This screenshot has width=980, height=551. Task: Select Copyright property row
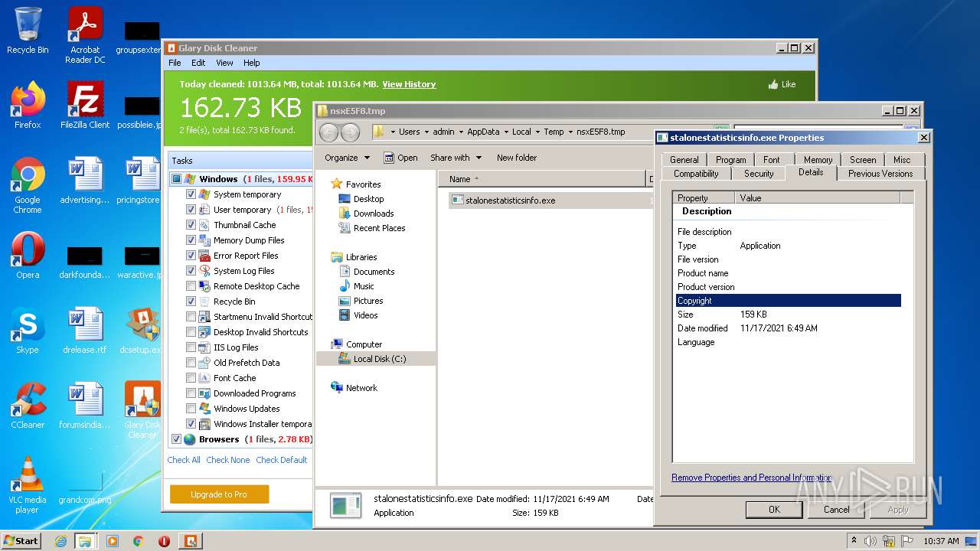789,301
